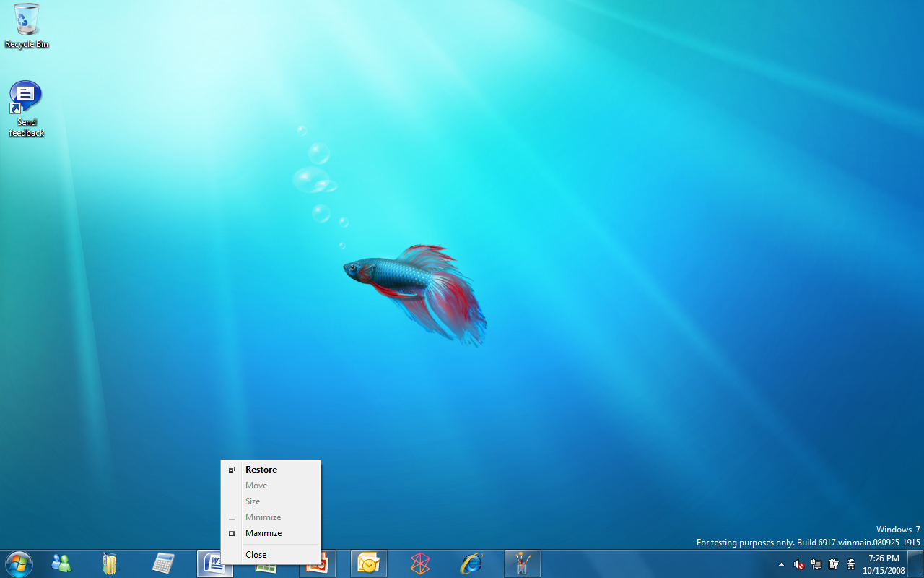Click the muted volume tray icon
Image resolution: width=924 pixels, height=578 pixels.
(x=799, y=564)
